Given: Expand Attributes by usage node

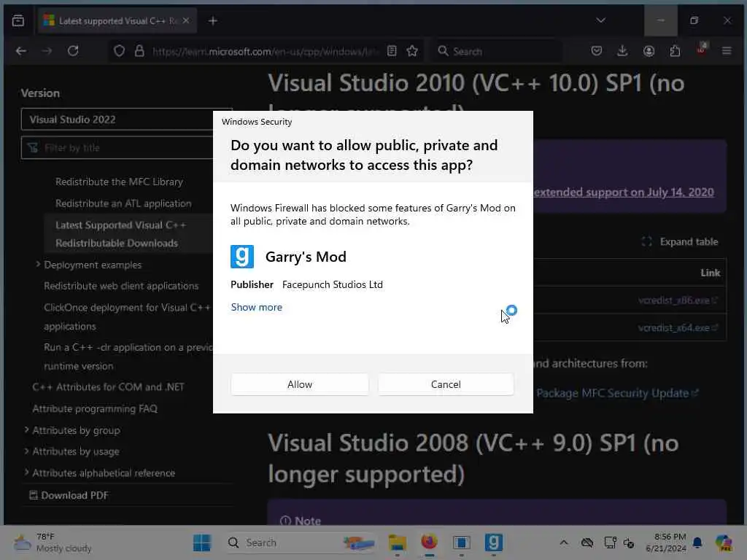Looking at the screenshot, I should coord(27,451).
